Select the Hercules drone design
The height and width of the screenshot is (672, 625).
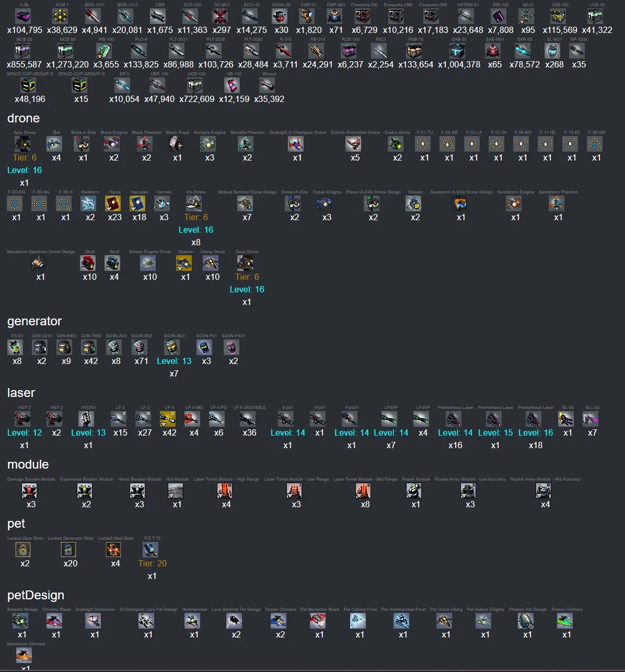coord(139,203)
